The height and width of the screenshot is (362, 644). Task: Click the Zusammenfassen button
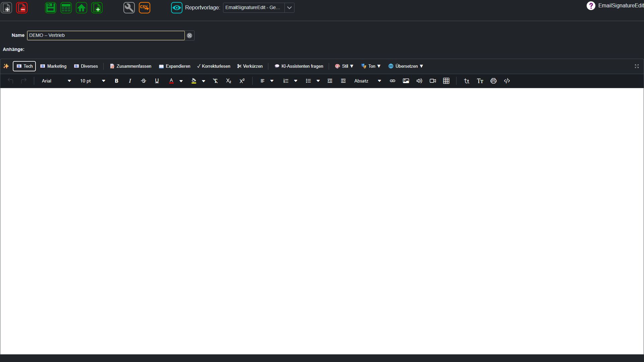pyautogui.click(x=130, y=66)
